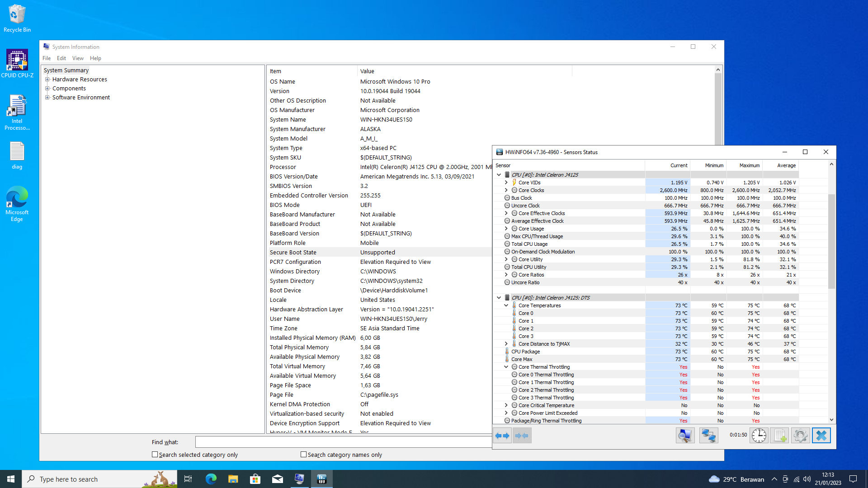Open View menu in System Information

pos(78,58)
